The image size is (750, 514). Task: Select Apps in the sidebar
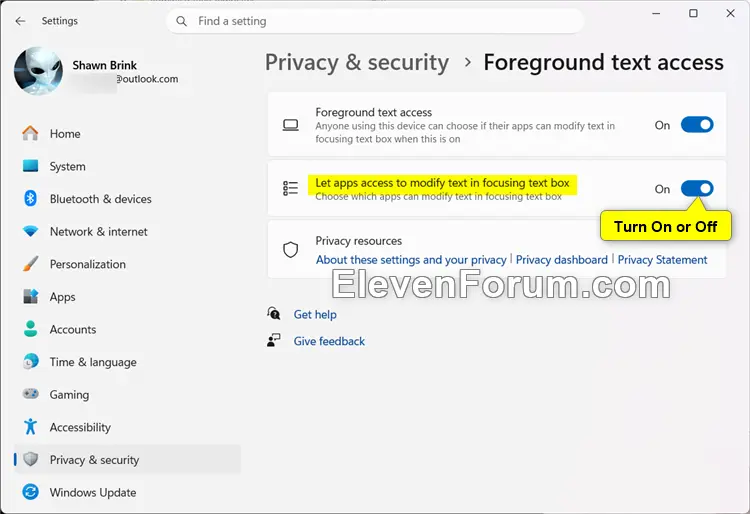point(128,296)
